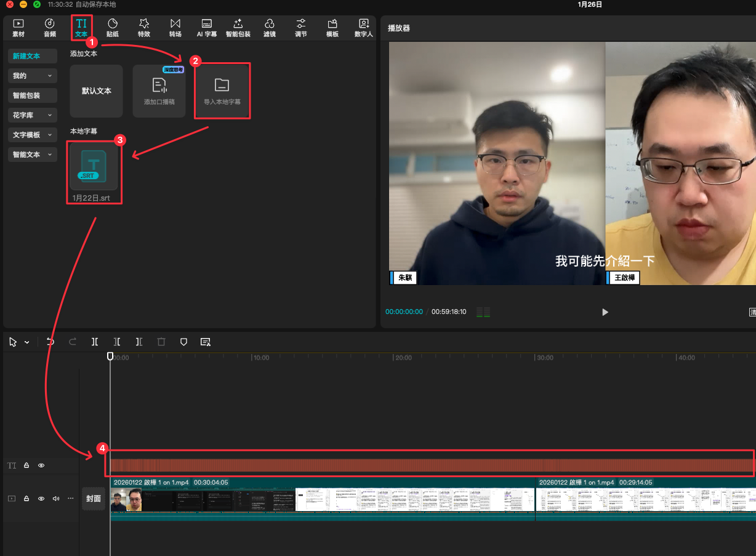Toggle lock on the video track
This screenshot has width=756, height=556.
(26, 498)
